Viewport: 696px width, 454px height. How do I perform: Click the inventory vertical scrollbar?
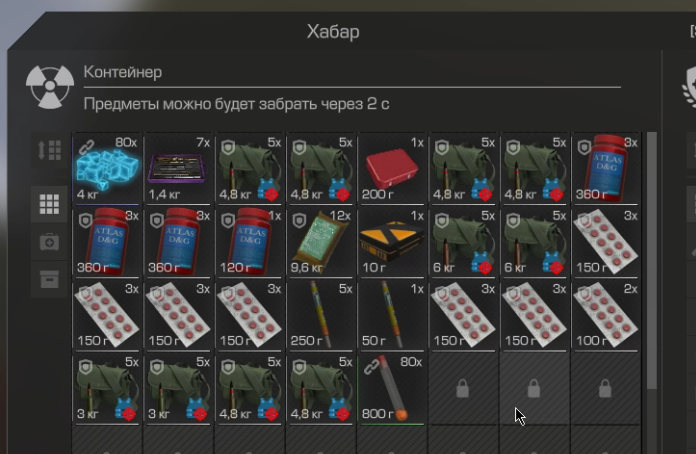(652, 261)
